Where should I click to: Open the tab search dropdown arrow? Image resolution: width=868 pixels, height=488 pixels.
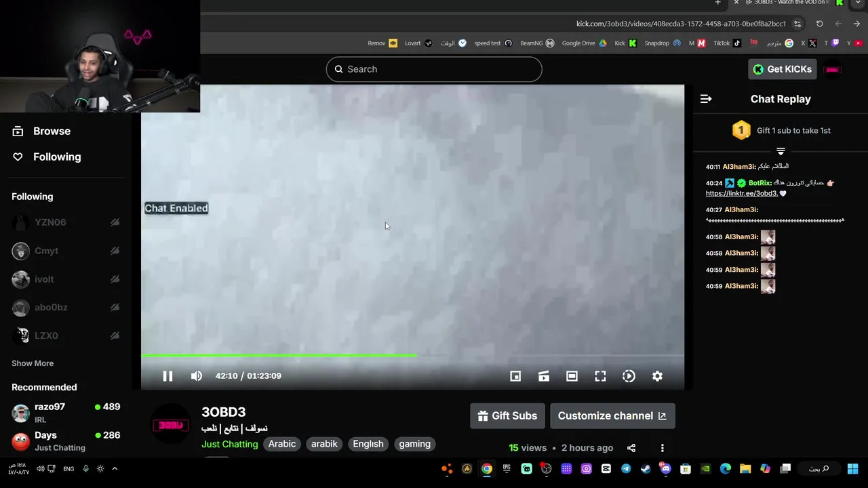click(858, 3)
